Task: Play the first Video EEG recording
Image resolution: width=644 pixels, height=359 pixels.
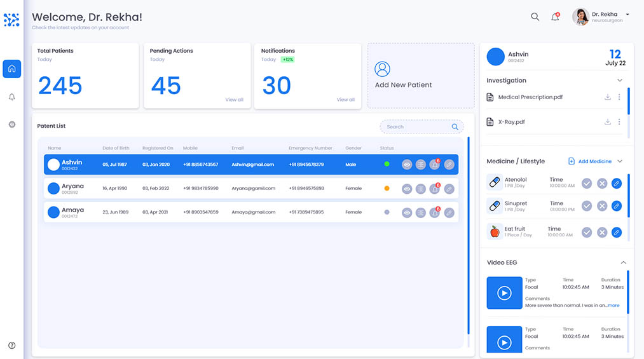Action: [504, 293]
